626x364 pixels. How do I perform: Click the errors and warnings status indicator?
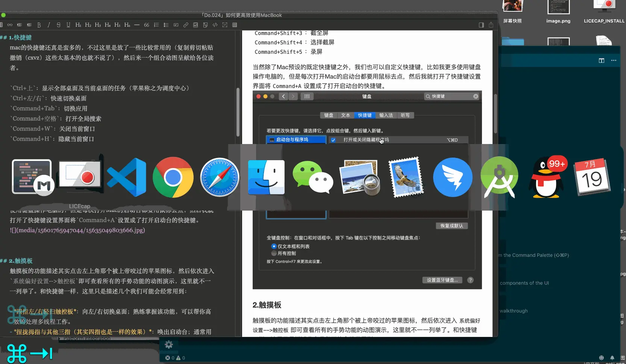pyautogui.click(x=175, y=358)
